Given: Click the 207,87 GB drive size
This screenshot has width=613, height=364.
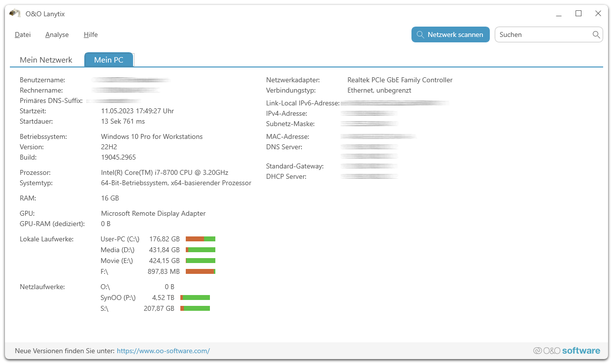Looking at the screenshot, I should (159, 308).
